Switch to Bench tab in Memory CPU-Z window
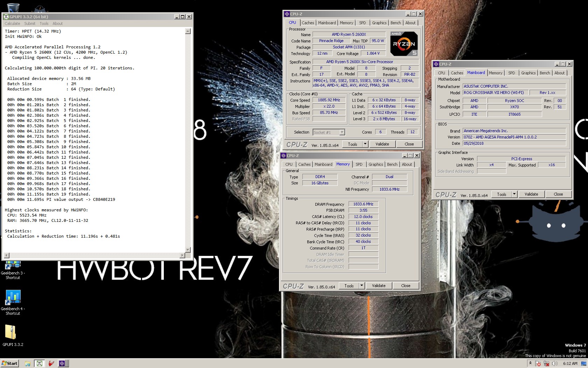 (x=392, y=164)
